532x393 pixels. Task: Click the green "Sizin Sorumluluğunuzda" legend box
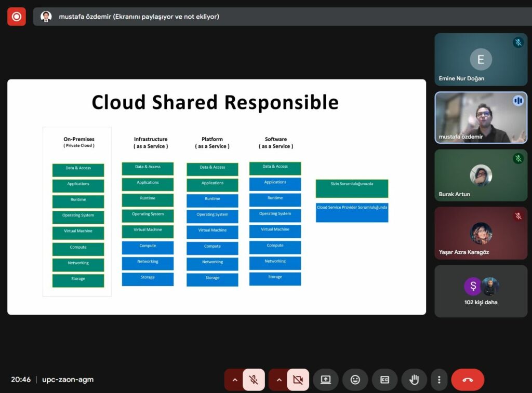(x=352, y=188)
